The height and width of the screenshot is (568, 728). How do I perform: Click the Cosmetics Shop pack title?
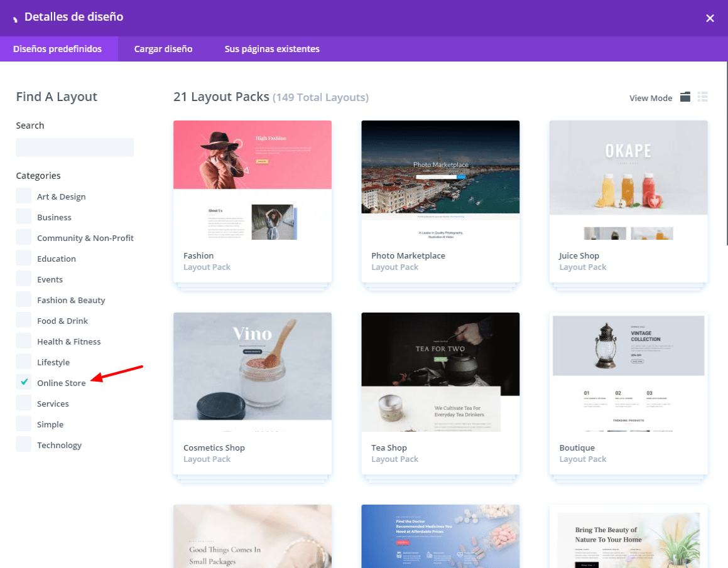pyautogui.click(x=214, y=448)
